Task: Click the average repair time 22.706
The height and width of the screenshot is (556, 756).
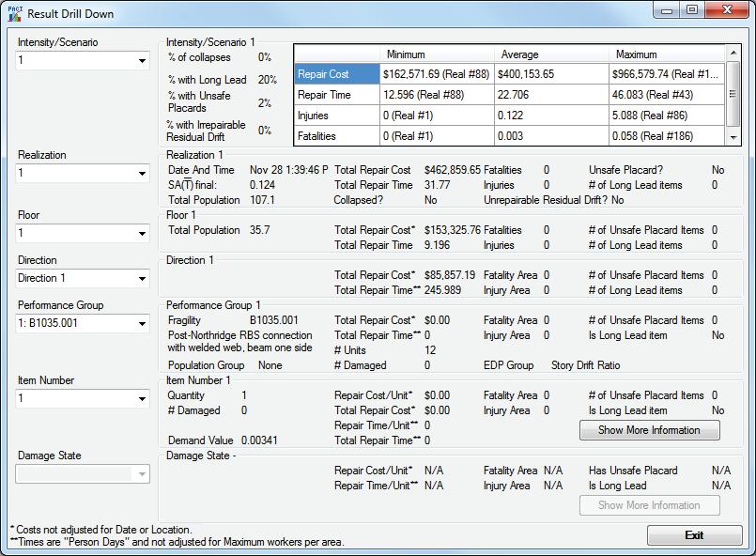Action: pyautogui.click(x=551, y=95)
